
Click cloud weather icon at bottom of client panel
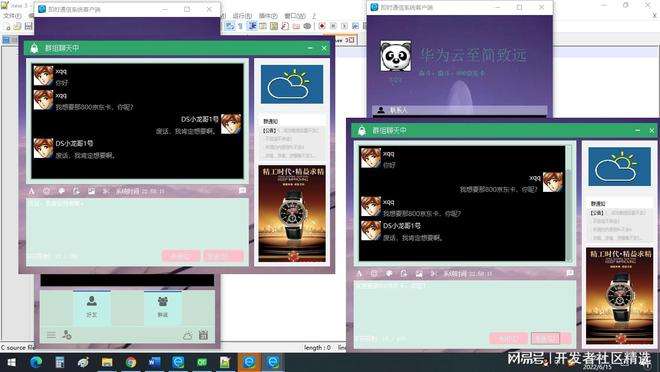188,335
